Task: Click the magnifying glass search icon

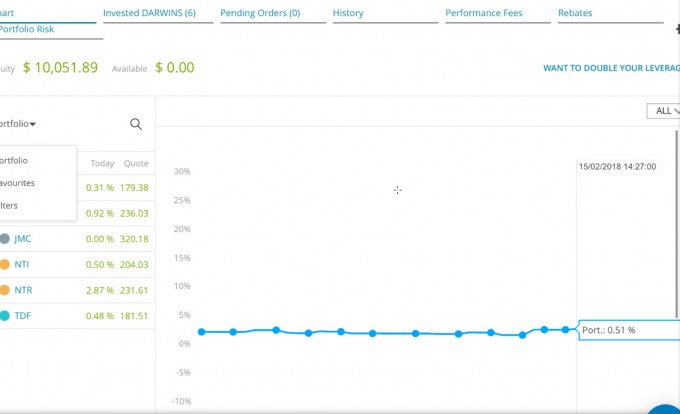Action: click(136, 124)
